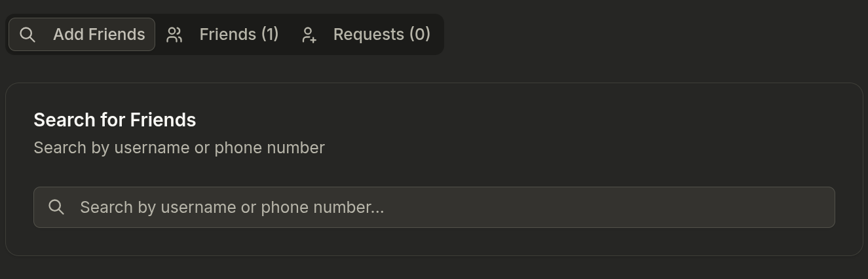The image size is (868, 279).
Task: Click the magnifier icon inside the search field
Action: (56, 208)
